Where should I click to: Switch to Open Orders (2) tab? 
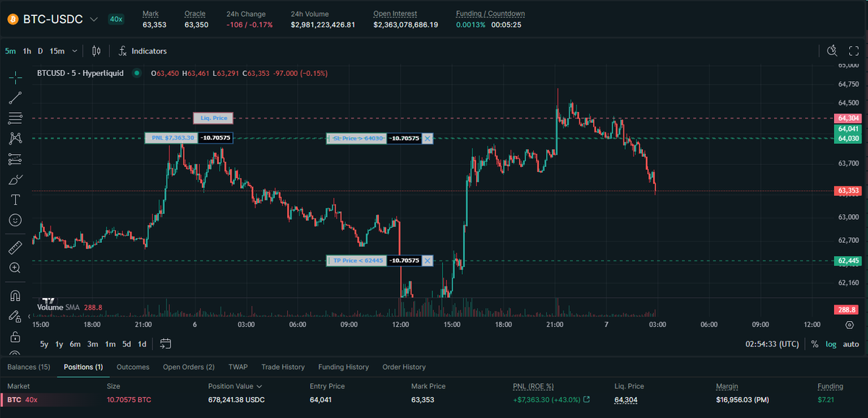tap(189, 367)
